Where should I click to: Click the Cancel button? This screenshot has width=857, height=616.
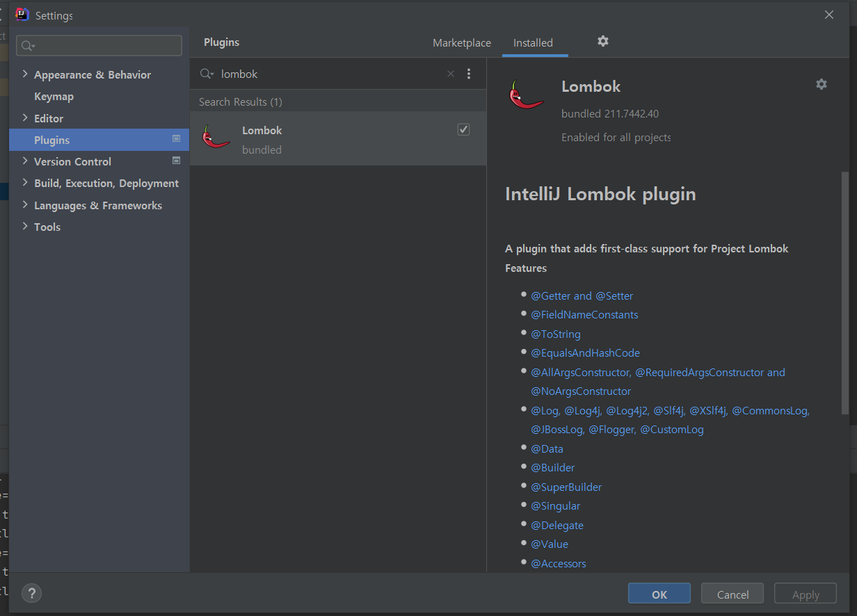pyautogui.click(x=732, y=594)
